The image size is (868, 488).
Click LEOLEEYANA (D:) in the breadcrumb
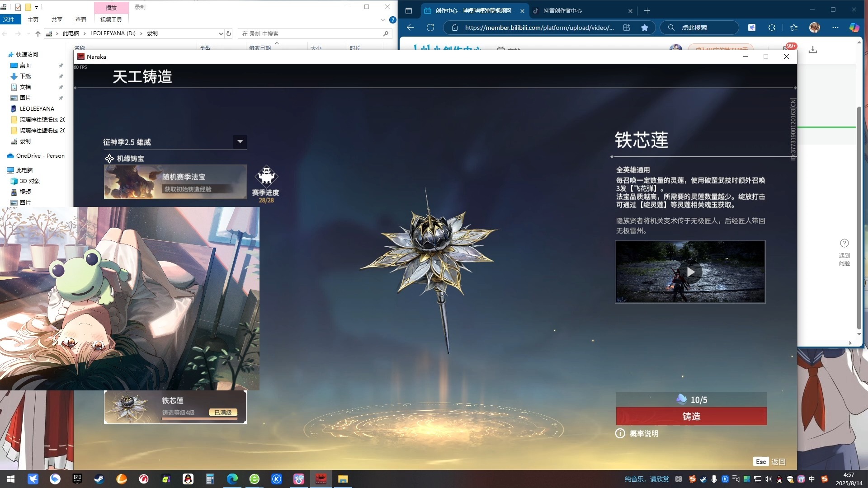point(113,33)
